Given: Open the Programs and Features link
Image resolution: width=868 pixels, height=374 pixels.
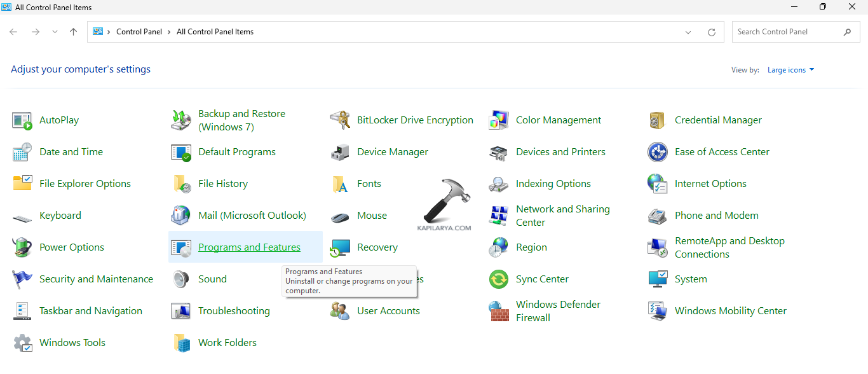Looking at the screenshot, I should (x=249, y=247).
